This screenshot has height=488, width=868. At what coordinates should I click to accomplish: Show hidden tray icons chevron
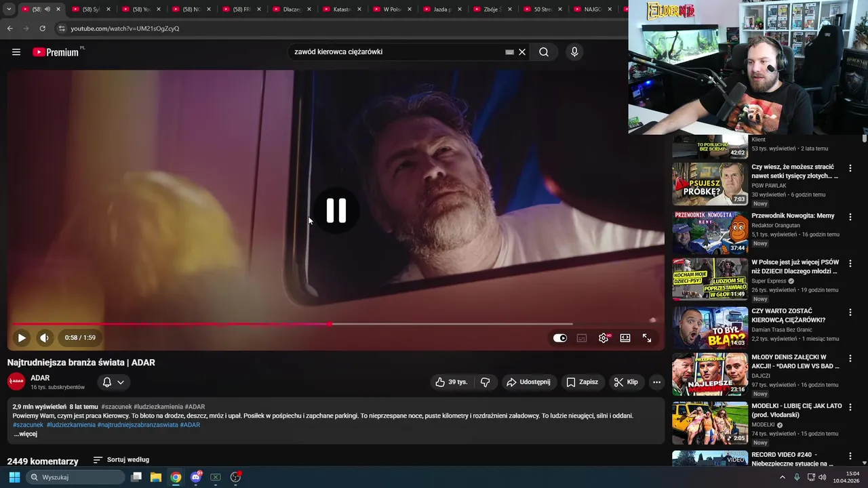coord(783,477)
